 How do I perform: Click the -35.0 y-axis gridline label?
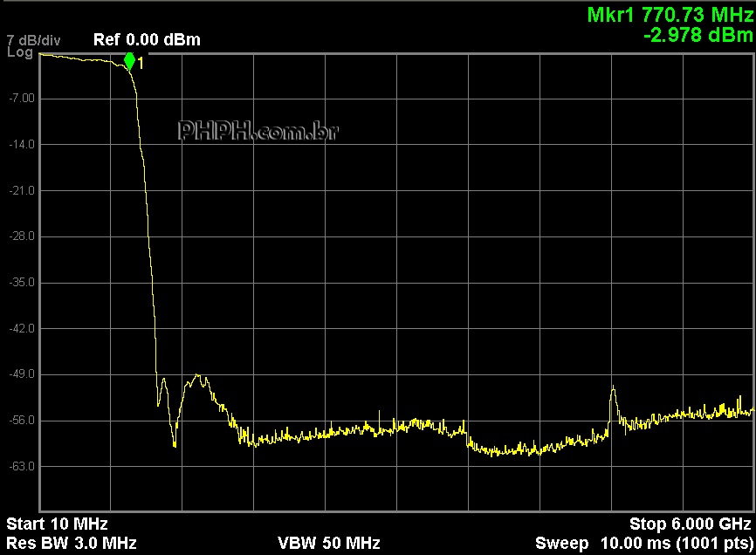click(x=22, y=283)
